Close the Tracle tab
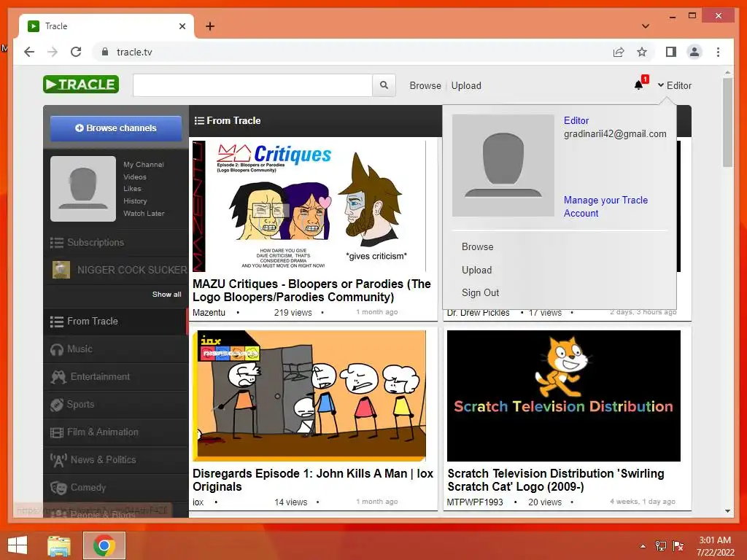This screenshot has height=560, width=747. point(182,26)
